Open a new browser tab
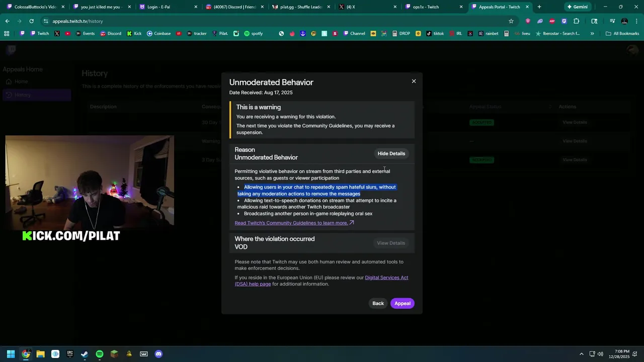The height and width of the screenshot is (362, 644). click(x=539, y=7)
